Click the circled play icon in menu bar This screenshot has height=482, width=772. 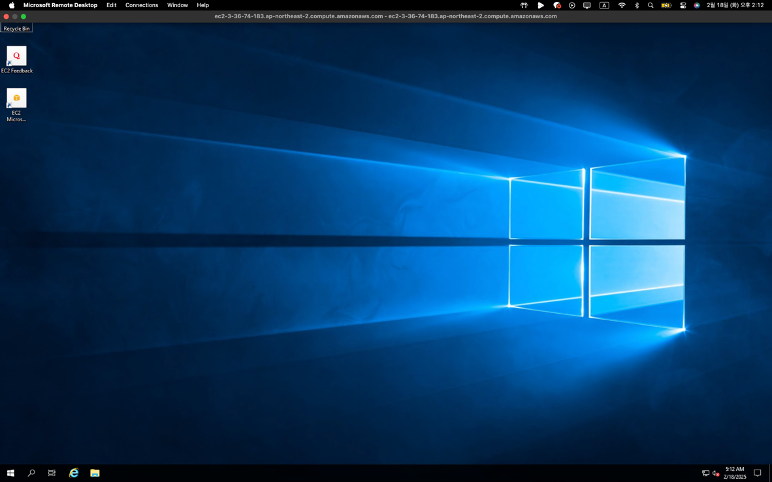(572, 5)
